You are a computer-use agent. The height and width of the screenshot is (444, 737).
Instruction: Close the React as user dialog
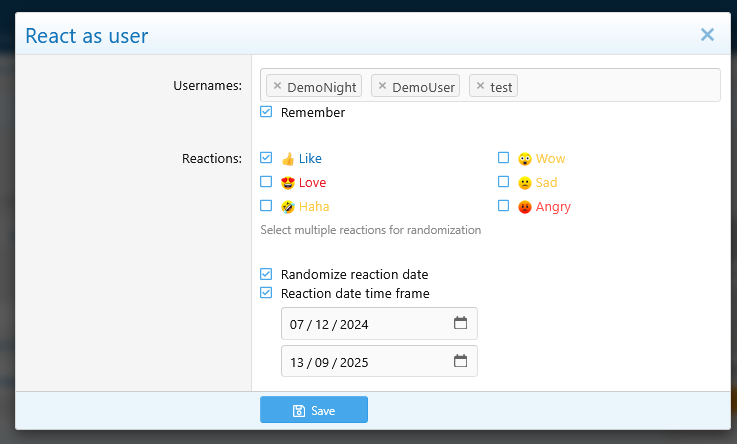(x=707, y=35)
